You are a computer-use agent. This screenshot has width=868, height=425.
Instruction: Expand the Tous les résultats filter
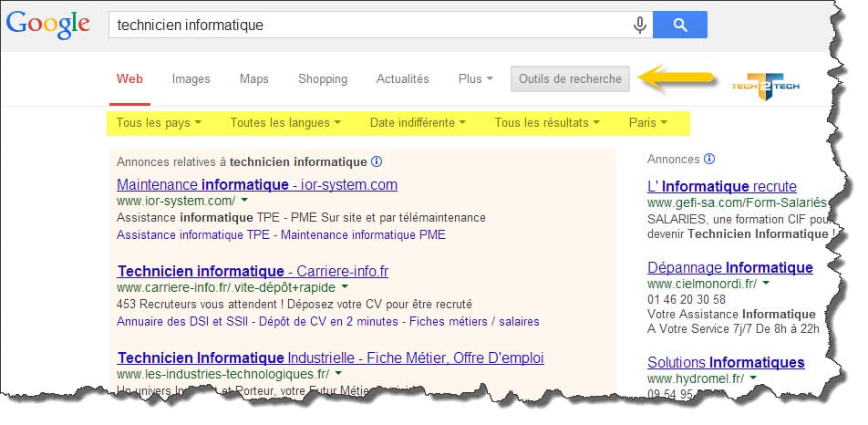tap(547, 123)
